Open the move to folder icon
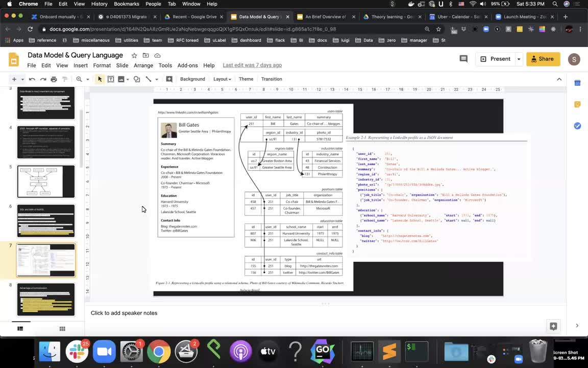 pos(146,56)
